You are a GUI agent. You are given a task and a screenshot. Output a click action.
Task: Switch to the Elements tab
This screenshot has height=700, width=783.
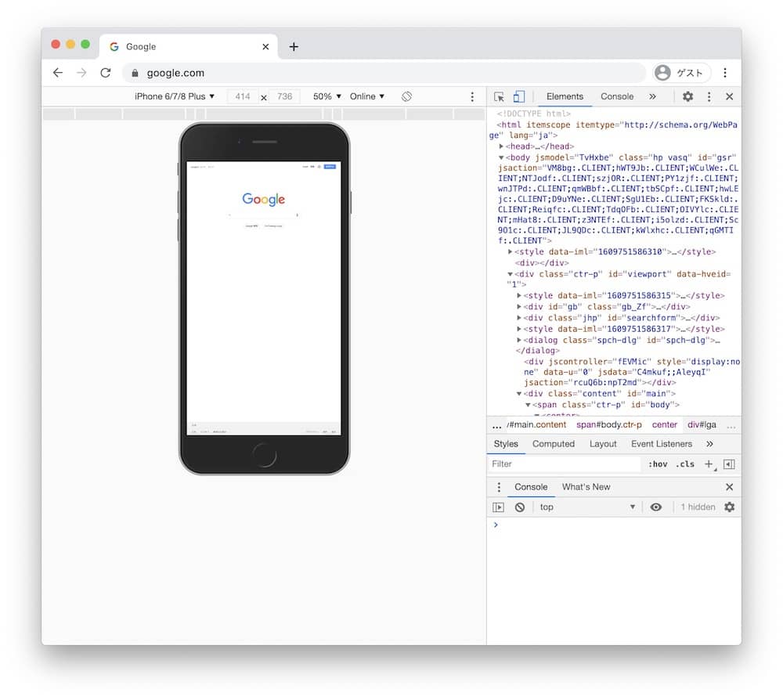tap(565, 96)
